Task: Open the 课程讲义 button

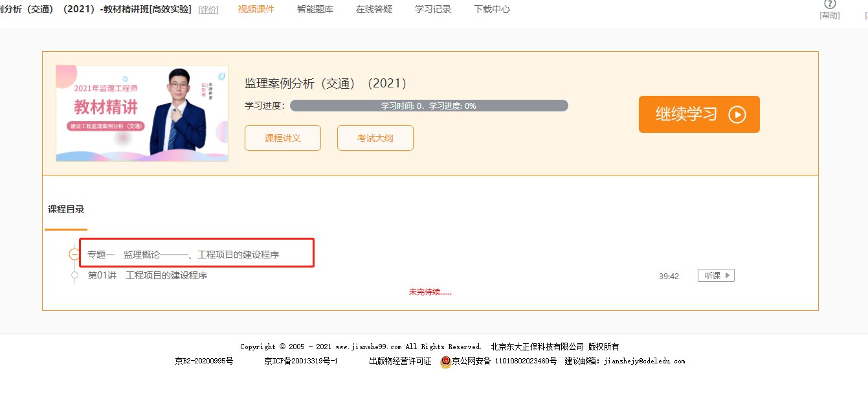Action: click(282, 138)
